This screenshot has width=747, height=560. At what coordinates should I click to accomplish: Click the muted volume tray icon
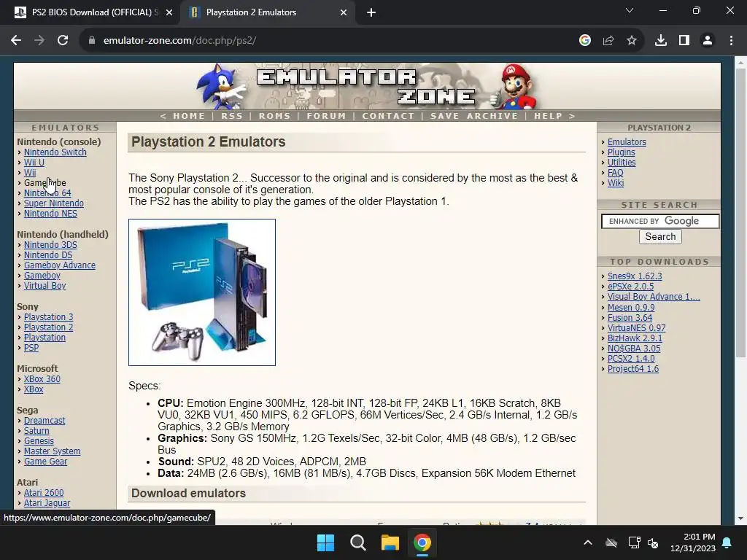[653, 542]
